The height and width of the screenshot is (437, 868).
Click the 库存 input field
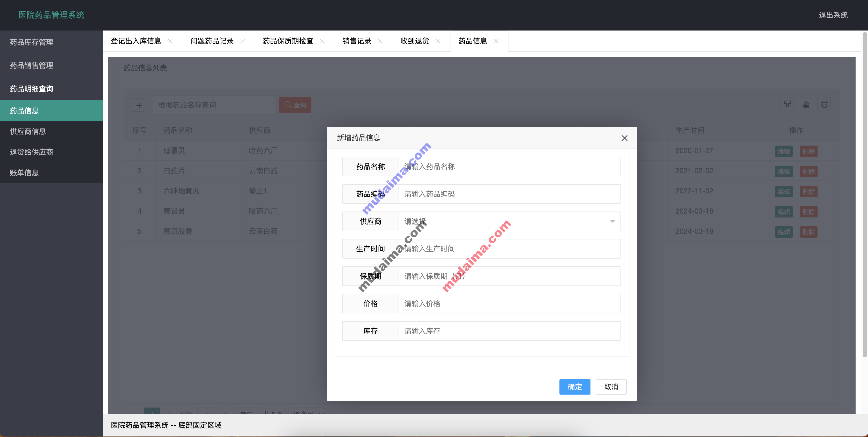[510, 331]
